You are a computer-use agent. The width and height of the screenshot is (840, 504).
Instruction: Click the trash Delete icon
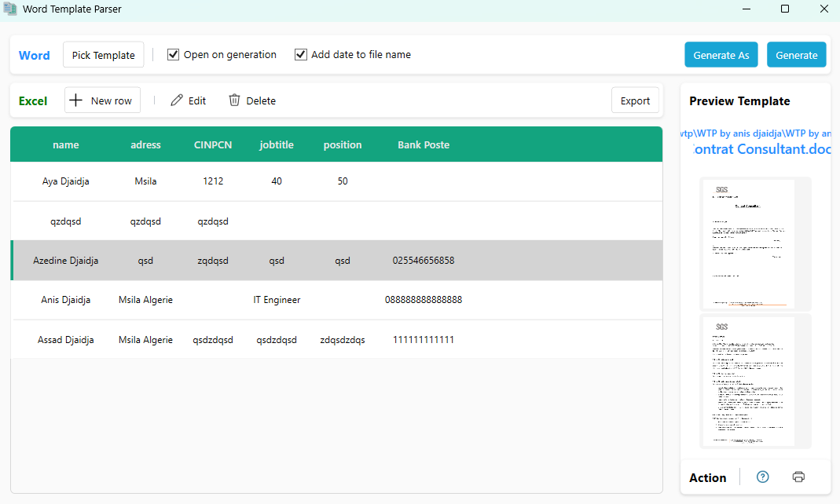tap(234, 100)
